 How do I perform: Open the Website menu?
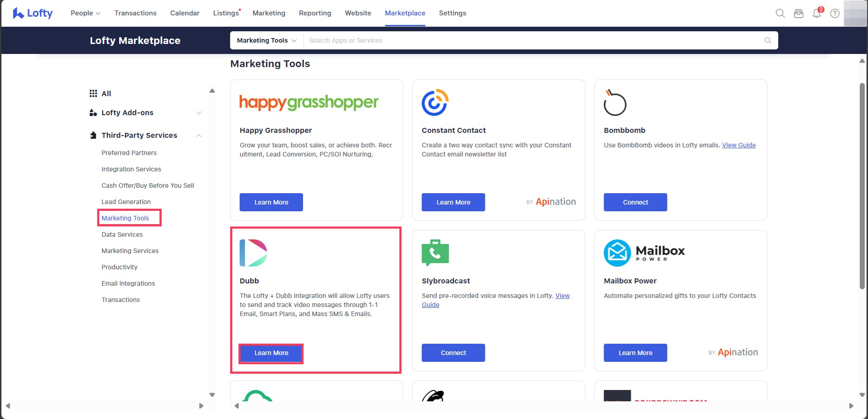358,13
